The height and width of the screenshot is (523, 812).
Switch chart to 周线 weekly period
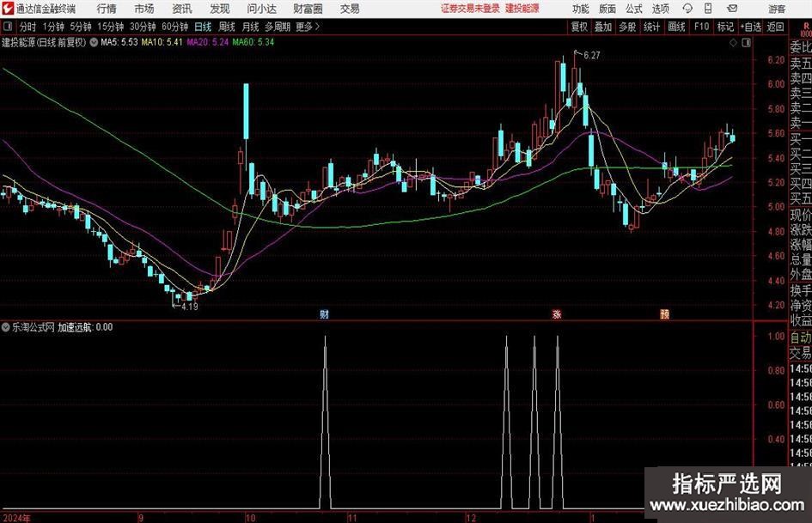(227, 27)
